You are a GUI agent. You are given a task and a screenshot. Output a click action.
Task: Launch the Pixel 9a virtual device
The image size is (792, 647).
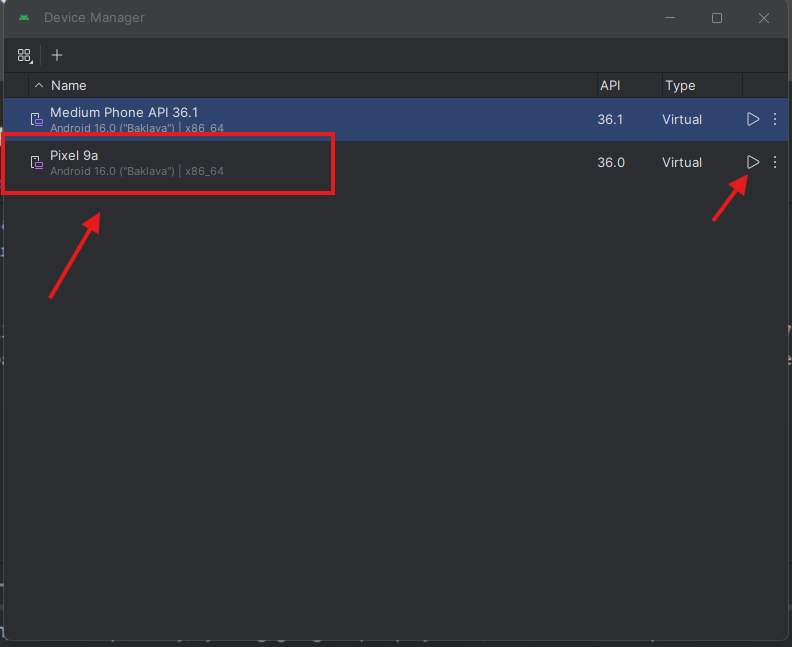coord(753,162)
